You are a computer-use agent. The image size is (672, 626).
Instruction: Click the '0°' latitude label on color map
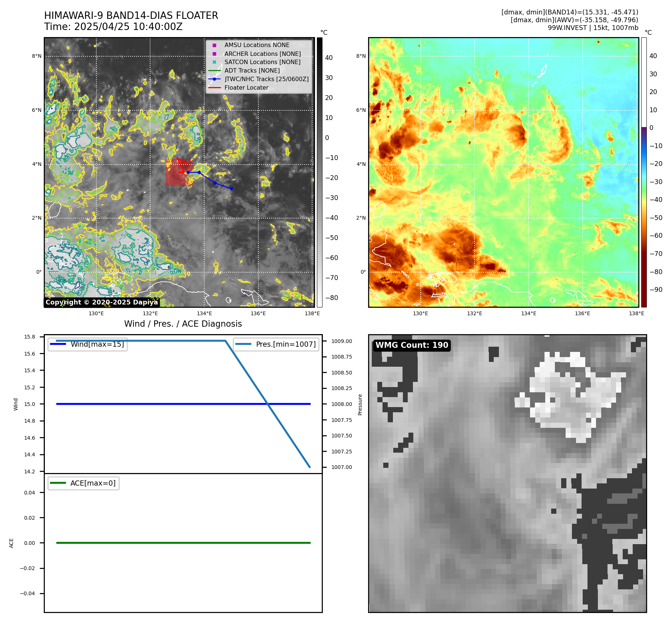pyautogui.click(x=363, y=272)
